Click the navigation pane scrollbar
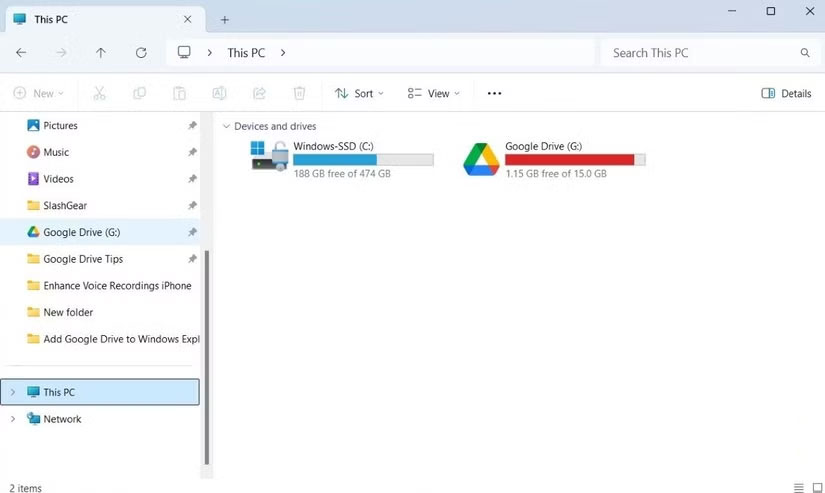Viewport: 825px width, 493px height. point(206,358)
